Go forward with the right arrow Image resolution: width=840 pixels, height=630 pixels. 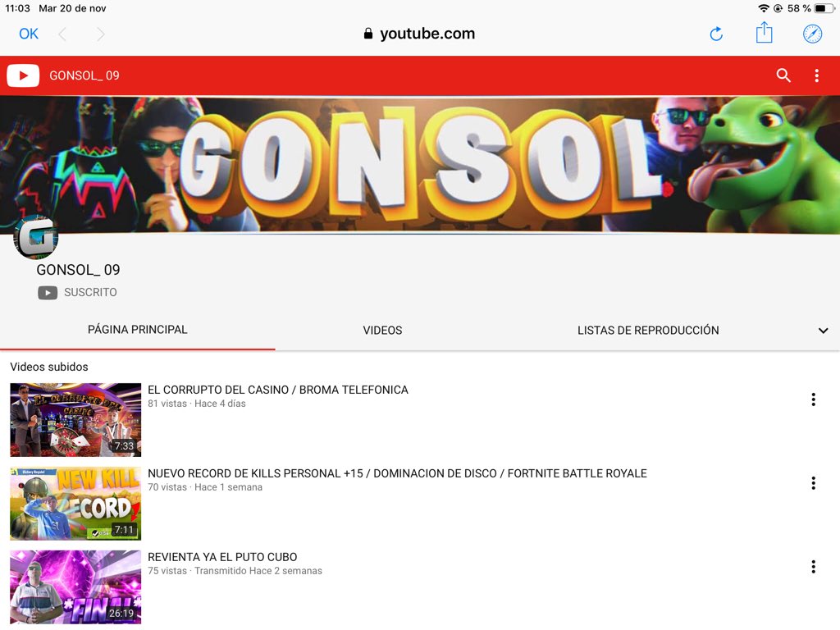[x=101, y=34]
